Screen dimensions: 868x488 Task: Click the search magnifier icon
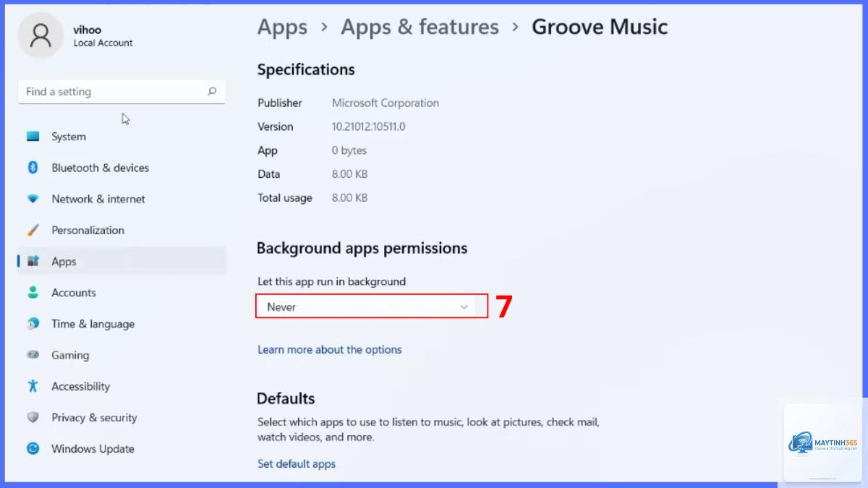pyautogui.click(x=212, y=92)
